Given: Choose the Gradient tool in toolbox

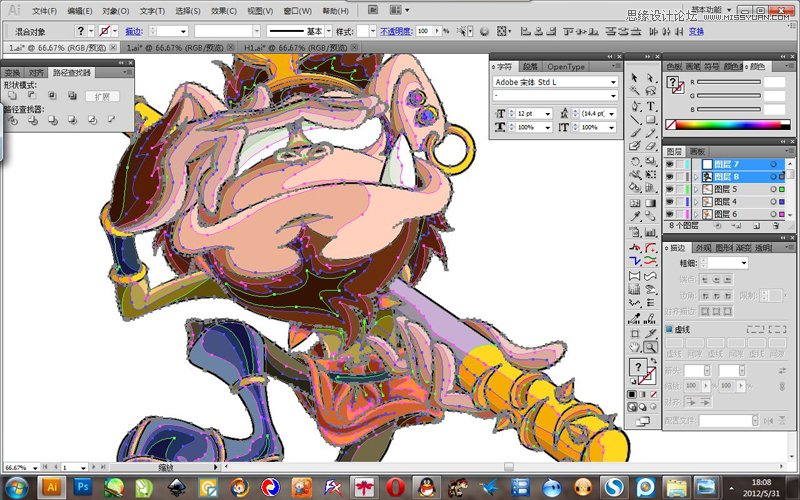Looking at the screenshot, I should [x=651, y=203].
